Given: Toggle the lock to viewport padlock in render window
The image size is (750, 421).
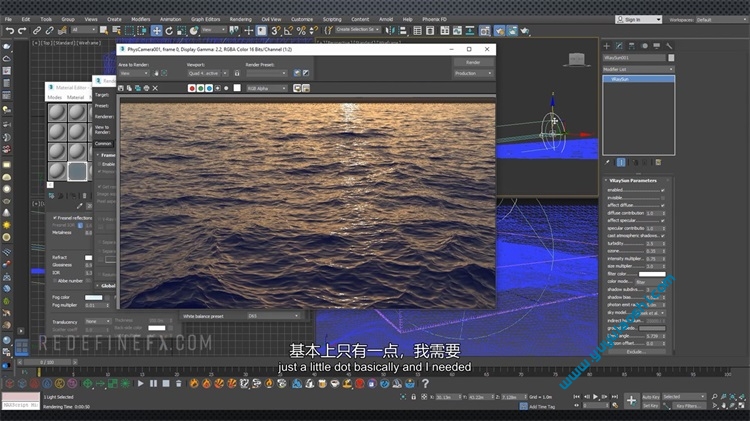Looking at the screenshot, I should tap(237, 73).
